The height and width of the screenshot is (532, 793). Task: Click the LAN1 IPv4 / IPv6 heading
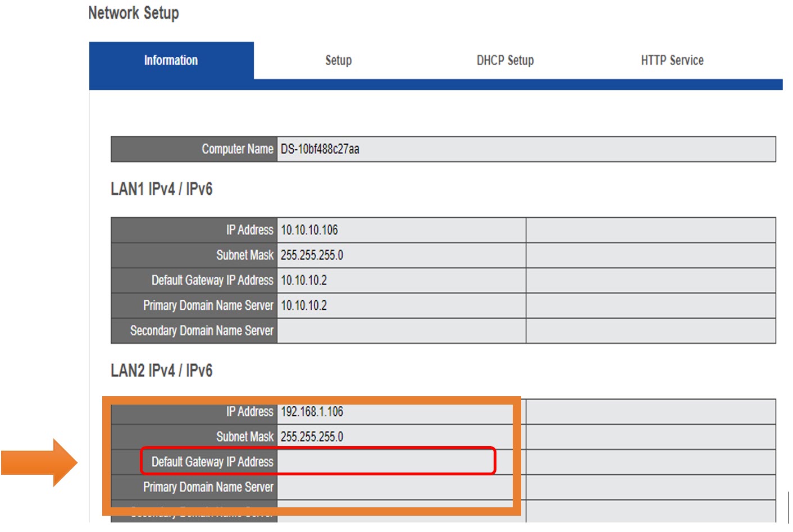point(161,189)
